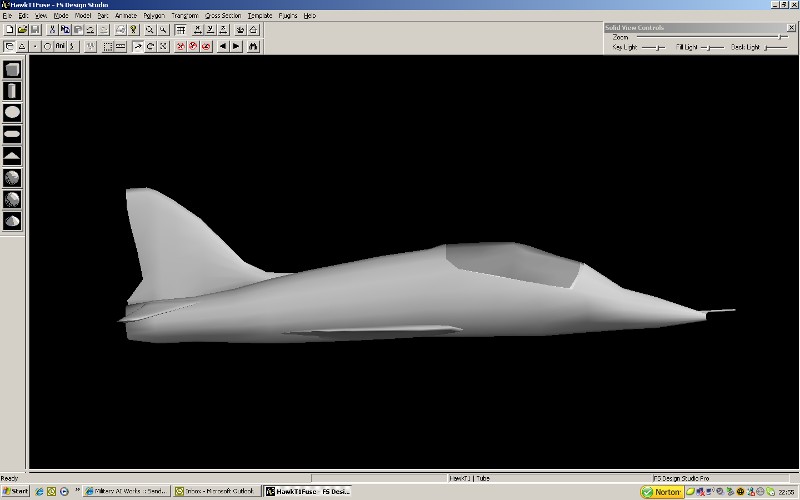
Task: Toggle the move arrow tool
Action: 138,46
